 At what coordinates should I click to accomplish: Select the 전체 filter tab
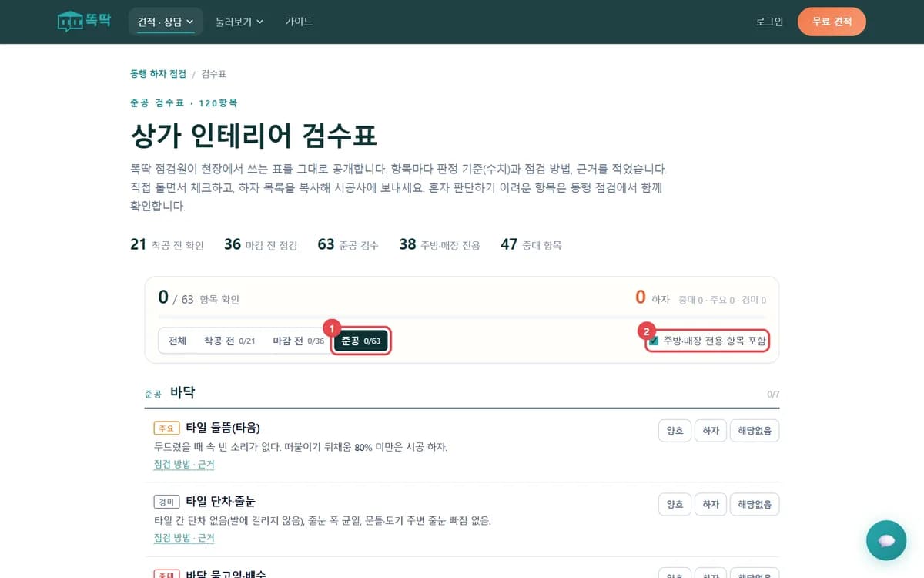coord(178,341)
